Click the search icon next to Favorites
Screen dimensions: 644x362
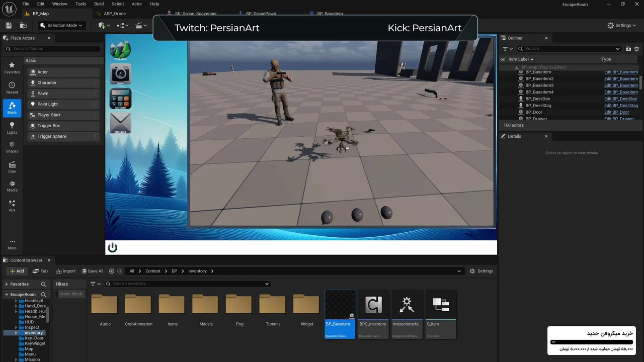[x=44, y=284]
